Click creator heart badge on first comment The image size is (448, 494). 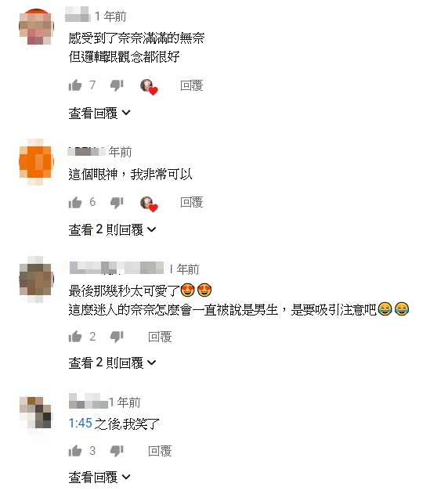(149, 87)
